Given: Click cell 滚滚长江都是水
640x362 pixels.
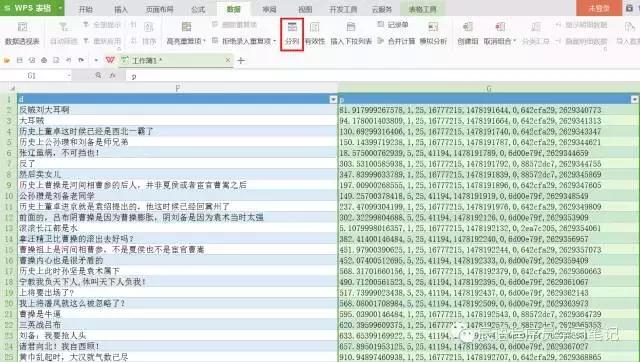Looking at the screenshot, I should (178, 228).
